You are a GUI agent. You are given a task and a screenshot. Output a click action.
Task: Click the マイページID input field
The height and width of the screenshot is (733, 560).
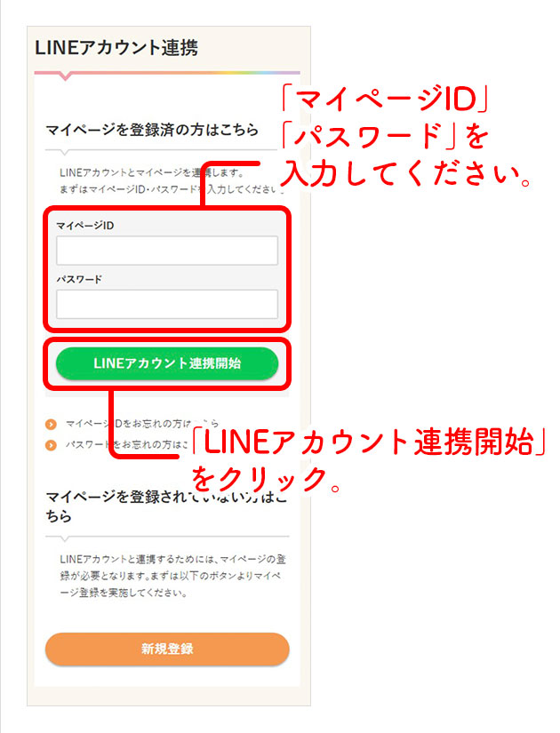[167, 251]
